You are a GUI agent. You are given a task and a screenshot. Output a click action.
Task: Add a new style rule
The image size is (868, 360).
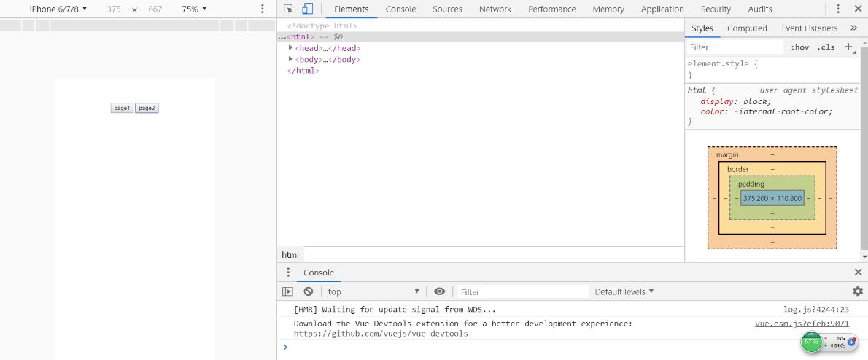click(x=848, y=47)
